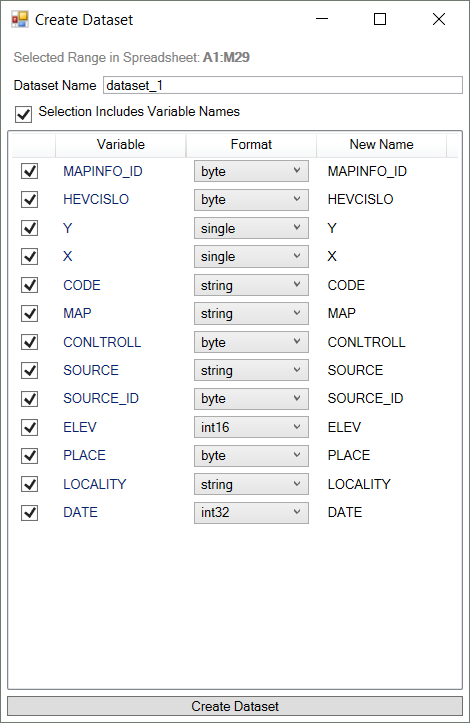Focus the Dataset Name input field
The image size is (470, 723).
pyautogui.click(x=283, y=85)
